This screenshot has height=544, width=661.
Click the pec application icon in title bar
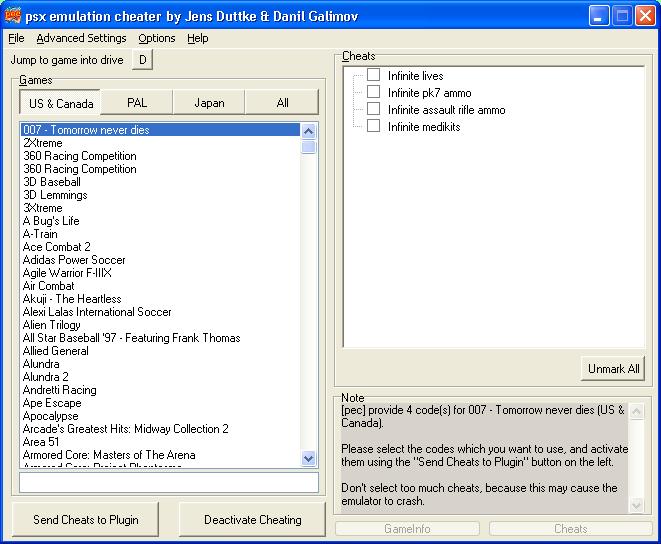point(13,16)
